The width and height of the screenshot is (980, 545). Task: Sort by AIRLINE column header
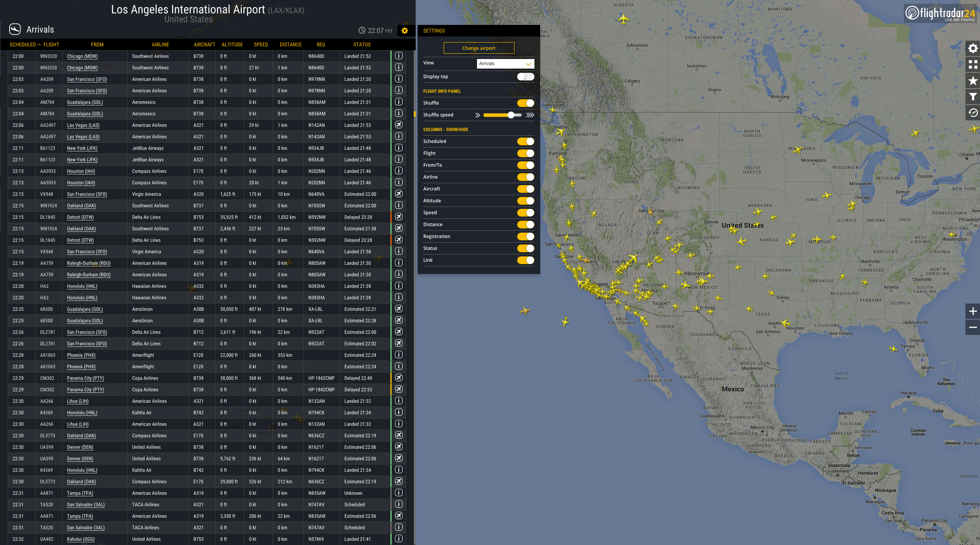[x=160, y=45]
